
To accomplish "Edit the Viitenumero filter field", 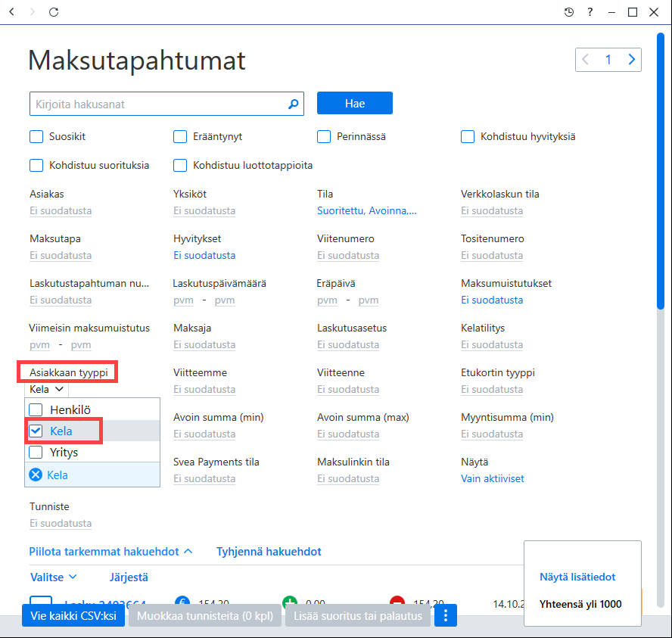I will click(x=348, y=255).
